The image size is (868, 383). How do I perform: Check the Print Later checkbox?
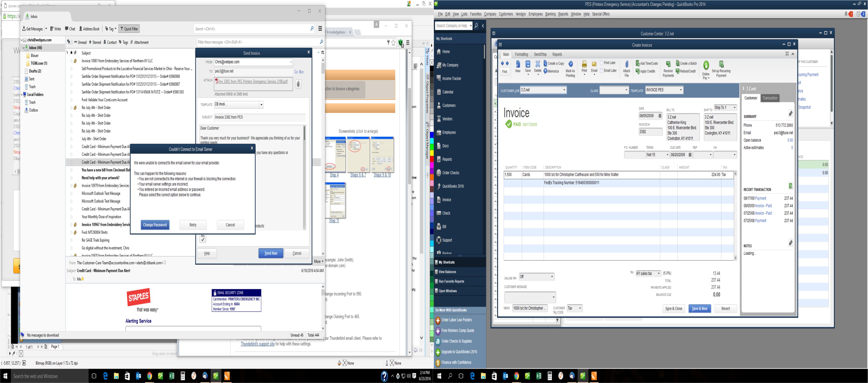(x=602, y=63)
